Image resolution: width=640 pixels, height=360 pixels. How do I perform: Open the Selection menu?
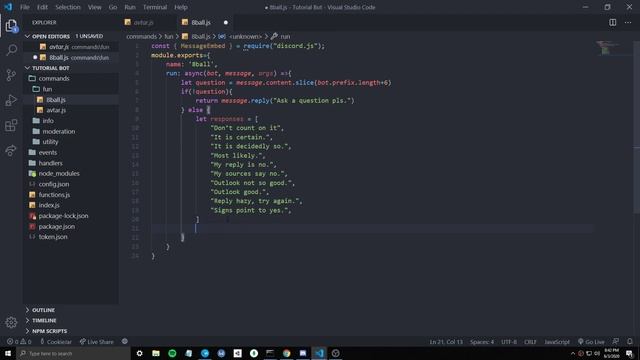point(68,7)
